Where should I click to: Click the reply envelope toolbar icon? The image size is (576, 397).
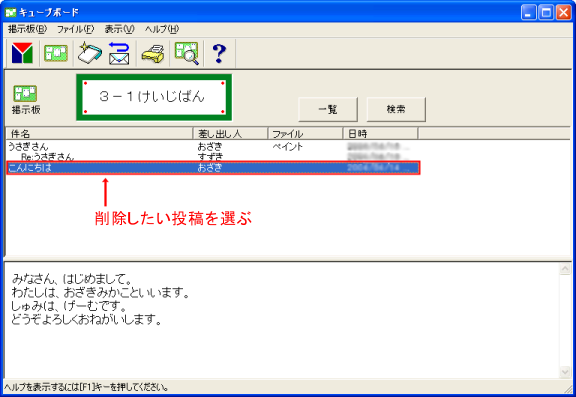click(119, 54)
